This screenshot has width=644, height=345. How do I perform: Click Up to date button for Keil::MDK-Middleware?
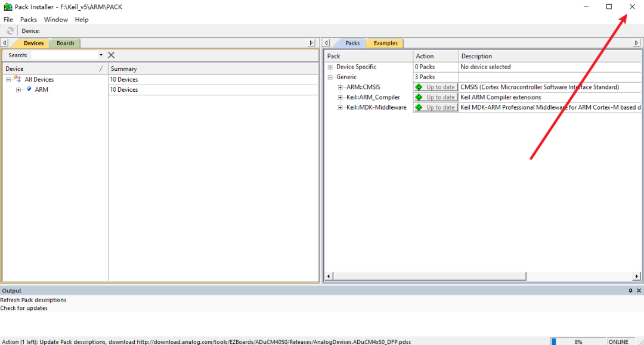(436, 107)
